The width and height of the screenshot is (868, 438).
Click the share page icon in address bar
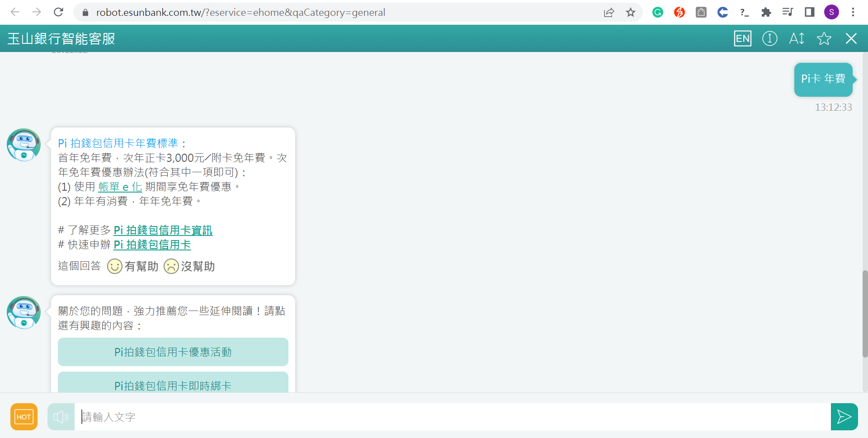[609, 12]
